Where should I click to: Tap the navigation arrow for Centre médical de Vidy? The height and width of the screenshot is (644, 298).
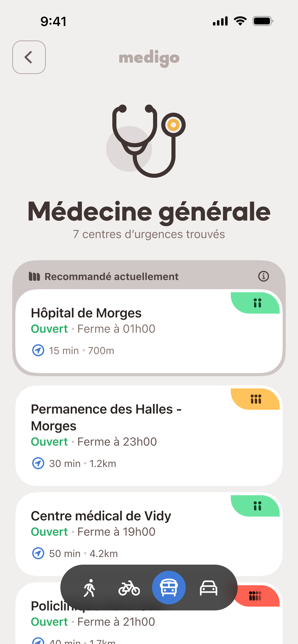click(38, 553)
